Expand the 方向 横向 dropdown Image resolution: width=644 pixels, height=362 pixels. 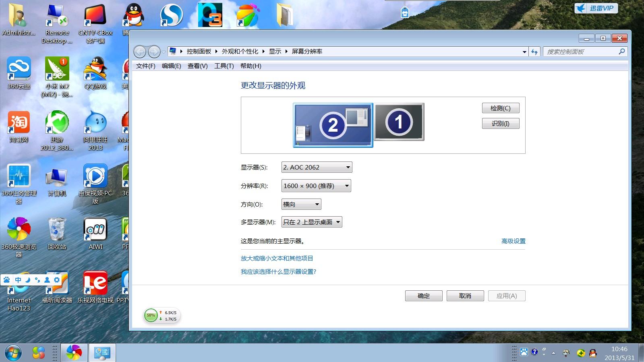click(x=301, y=204)
